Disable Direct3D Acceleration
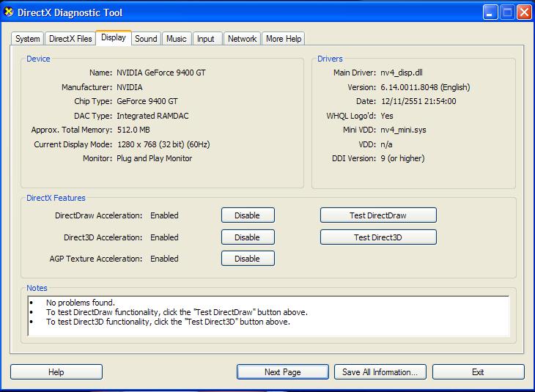Image resolution: width=535 pixels, height=392 pixels. tap(247, 237)
